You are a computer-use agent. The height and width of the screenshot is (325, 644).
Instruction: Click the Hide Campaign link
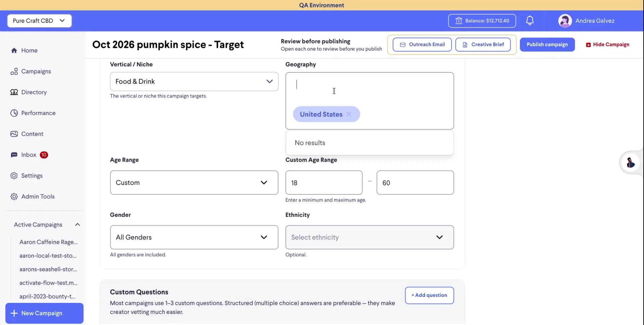[x=607, y=45]
